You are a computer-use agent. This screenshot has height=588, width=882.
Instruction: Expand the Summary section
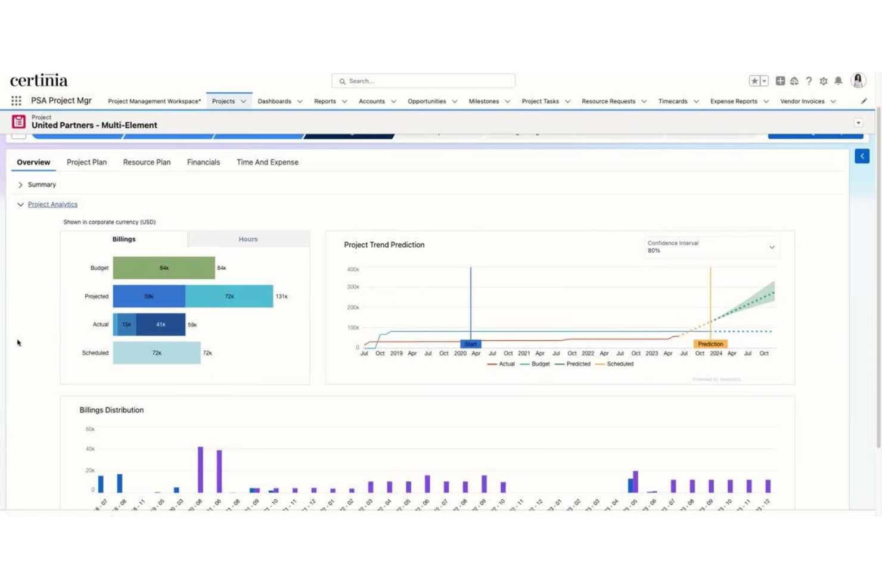20,185
